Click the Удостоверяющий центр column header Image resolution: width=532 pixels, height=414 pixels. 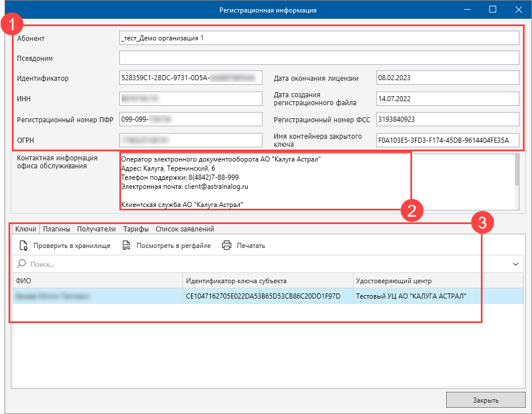pyautogui.click(x=437, y=280)
